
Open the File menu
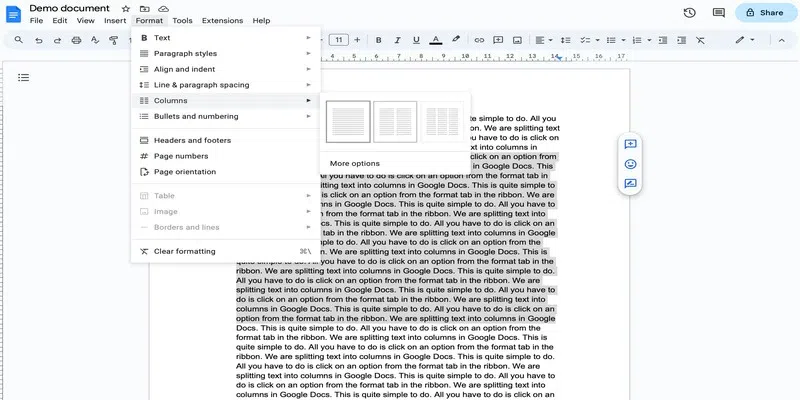[36, 21]
